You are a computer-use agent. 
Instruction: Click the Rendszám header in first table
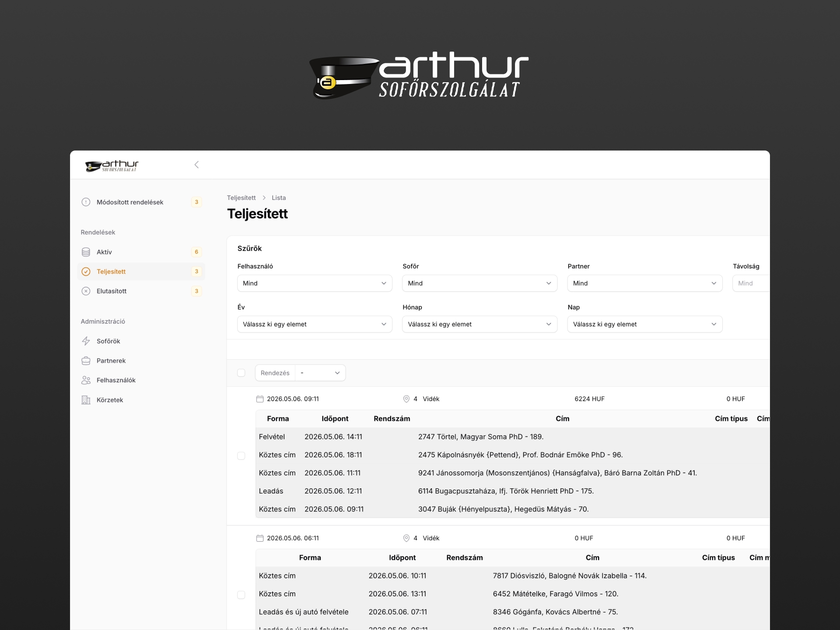(392, 419)
